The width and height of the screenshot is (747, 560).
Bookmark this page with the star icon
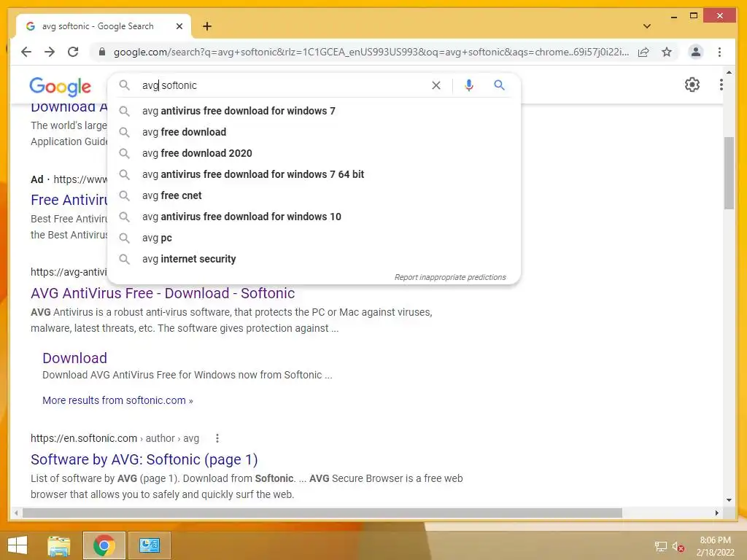tap(667, 52)
